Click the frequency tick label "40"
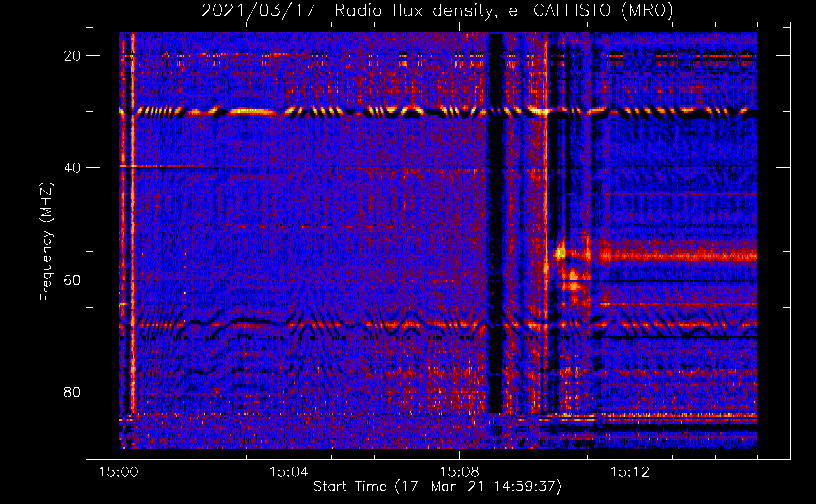 coord(72,168)
